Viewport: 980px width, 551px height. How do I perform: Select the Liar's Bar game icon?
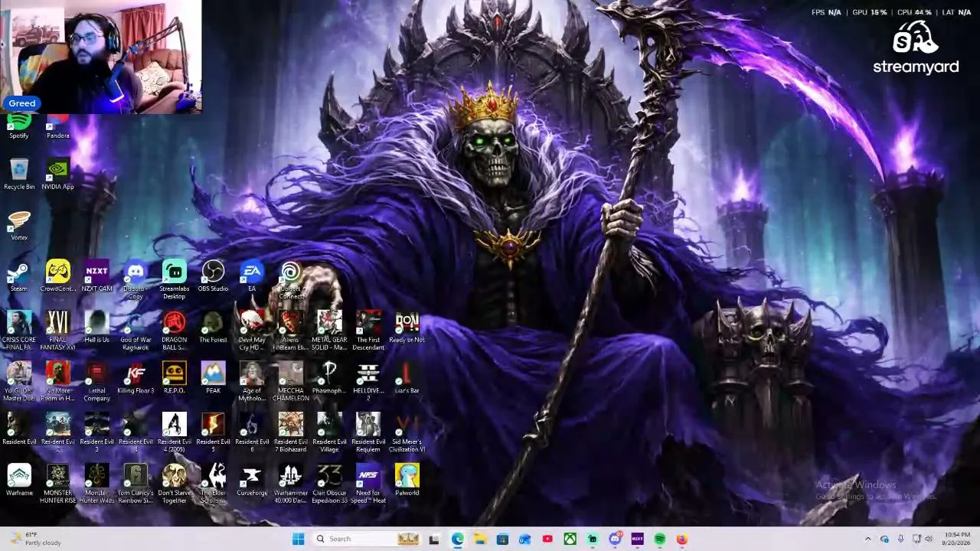pos(407,379)
